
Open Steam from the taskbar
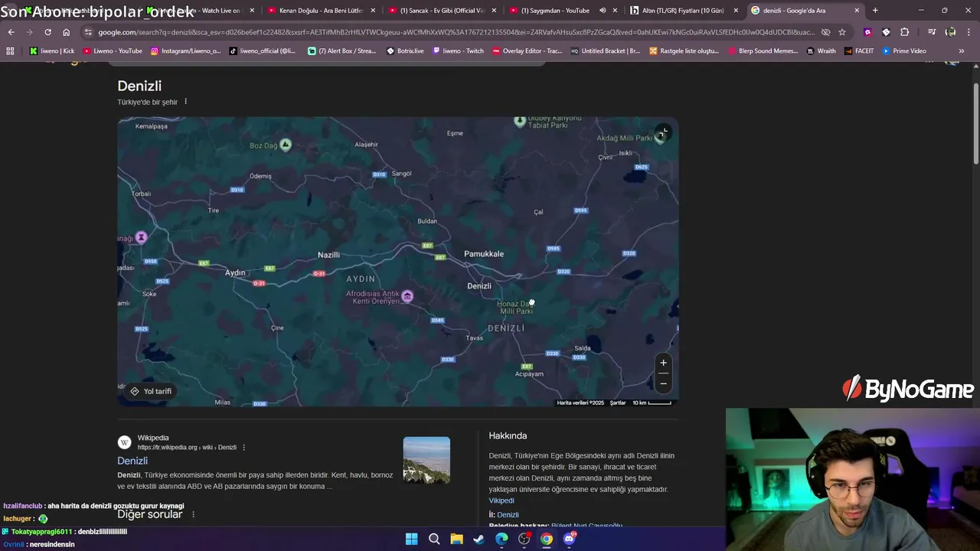[479, 539]
